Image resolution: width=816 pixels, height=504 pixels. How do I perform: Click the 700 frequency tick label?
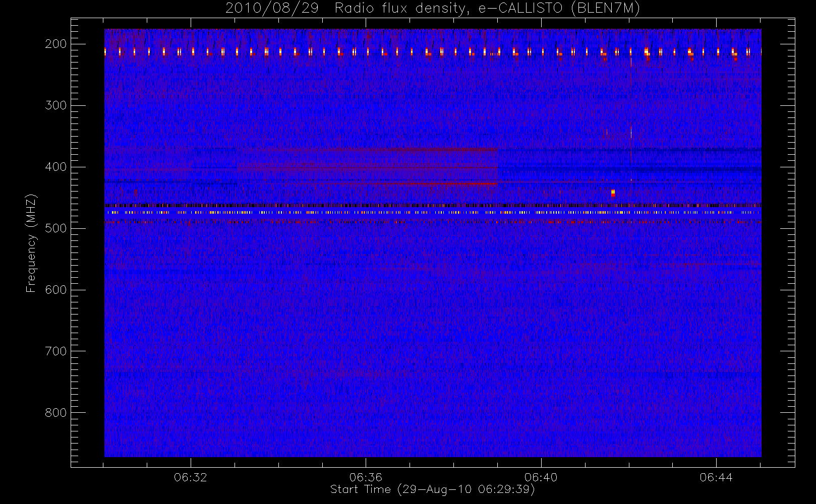coord(56,351)
